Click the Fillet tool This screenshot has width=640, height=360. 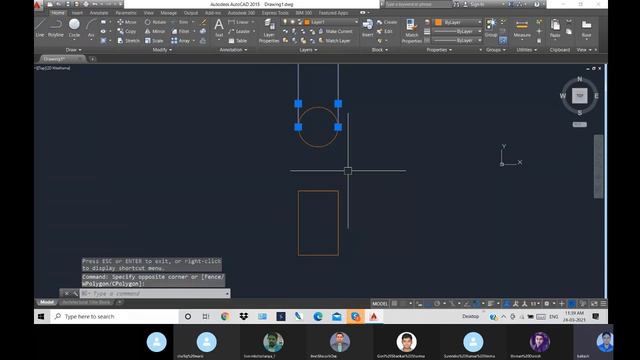180,31
